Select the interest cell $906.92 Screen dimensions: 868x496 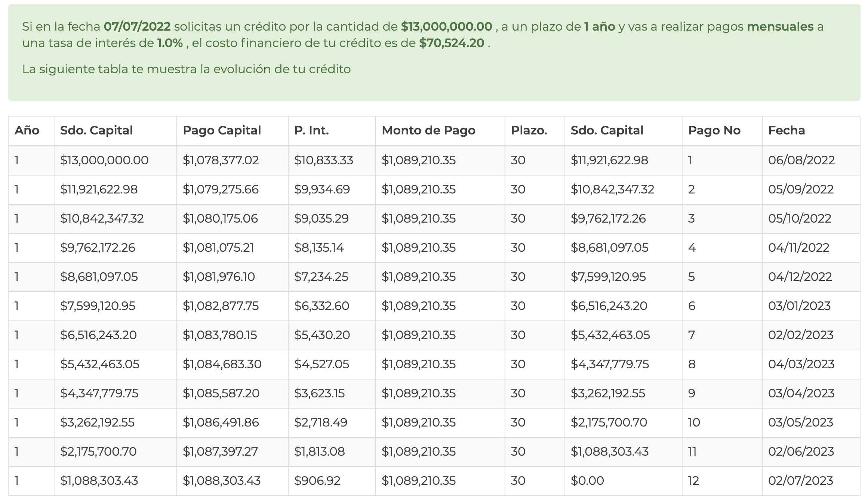(x=332, y=481)
